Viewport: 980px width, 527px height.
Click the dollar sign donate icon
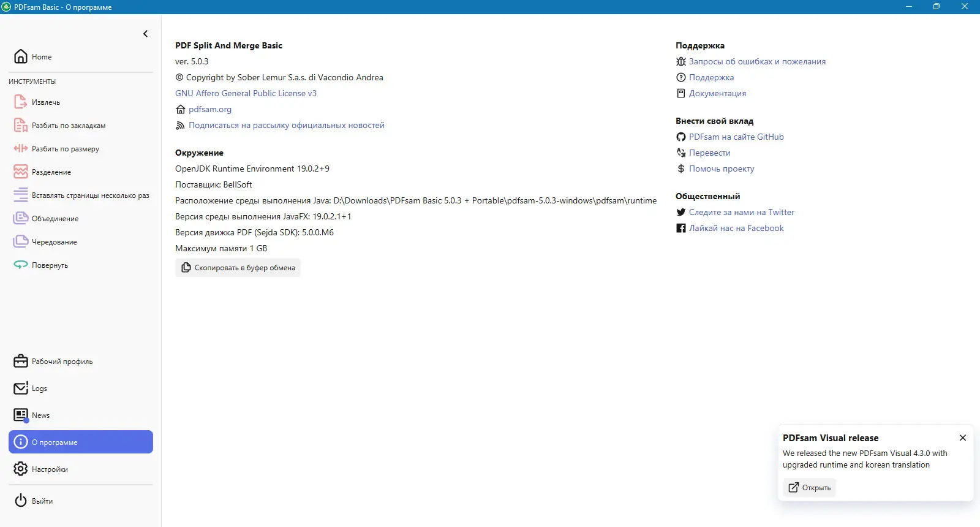680,169
